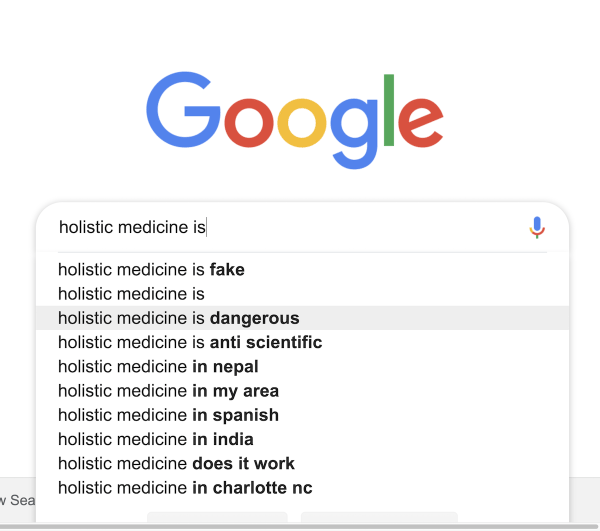The width and height of the screenshot is (600, 531).
Task: Choose suggestion 'holistic medicine in nepal'
Action: pos(158,367)
